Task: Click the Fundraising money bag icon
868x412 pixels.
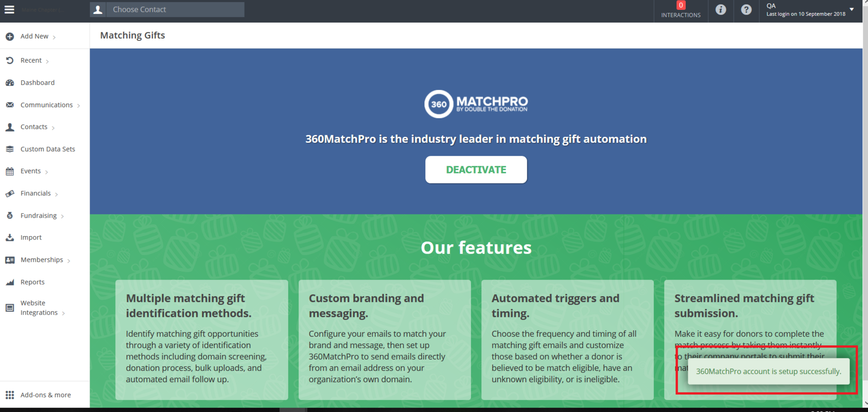Action: pyautogui.click(x=10, y=216)
